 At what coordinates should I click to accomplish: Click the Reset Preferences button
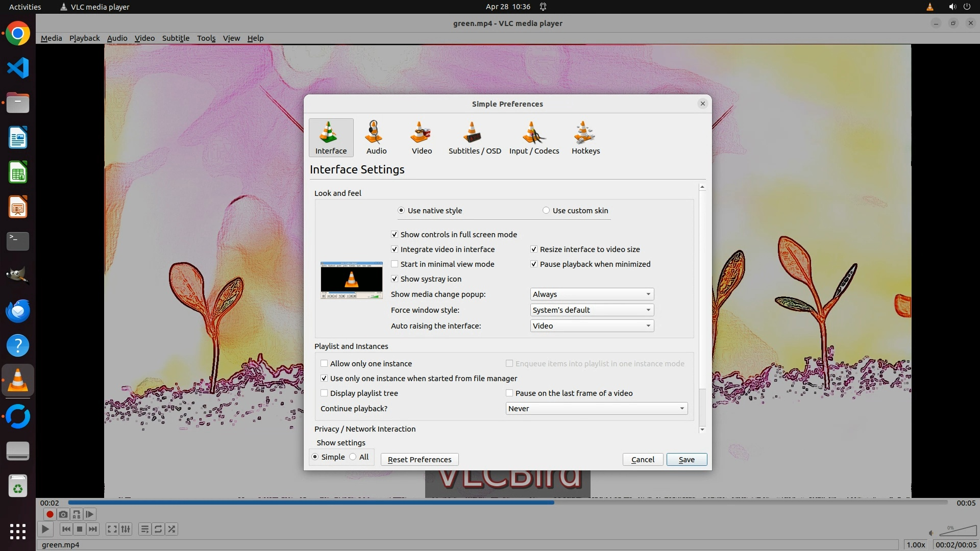point(419,460)
